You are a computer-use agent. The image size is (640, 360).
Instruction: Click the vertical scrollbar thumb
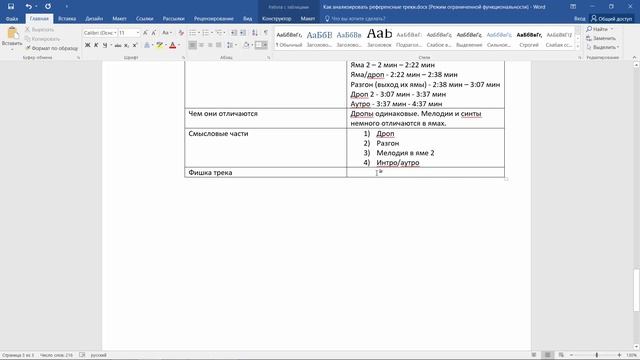tap(636, 290)
